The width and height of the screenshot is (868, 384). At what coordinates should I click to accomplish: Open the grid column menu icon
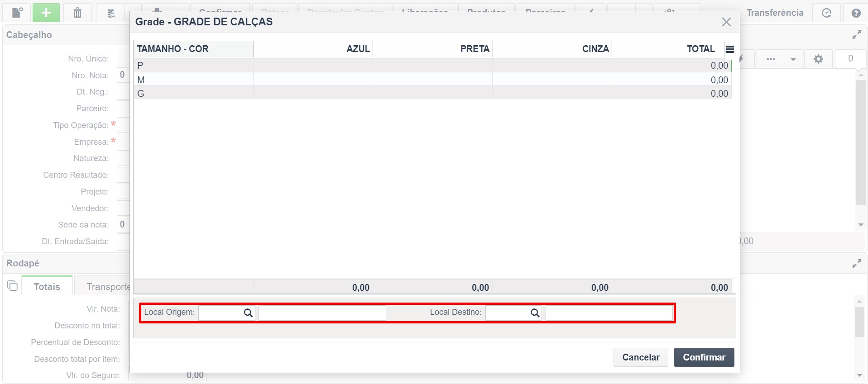pos(730,49)
